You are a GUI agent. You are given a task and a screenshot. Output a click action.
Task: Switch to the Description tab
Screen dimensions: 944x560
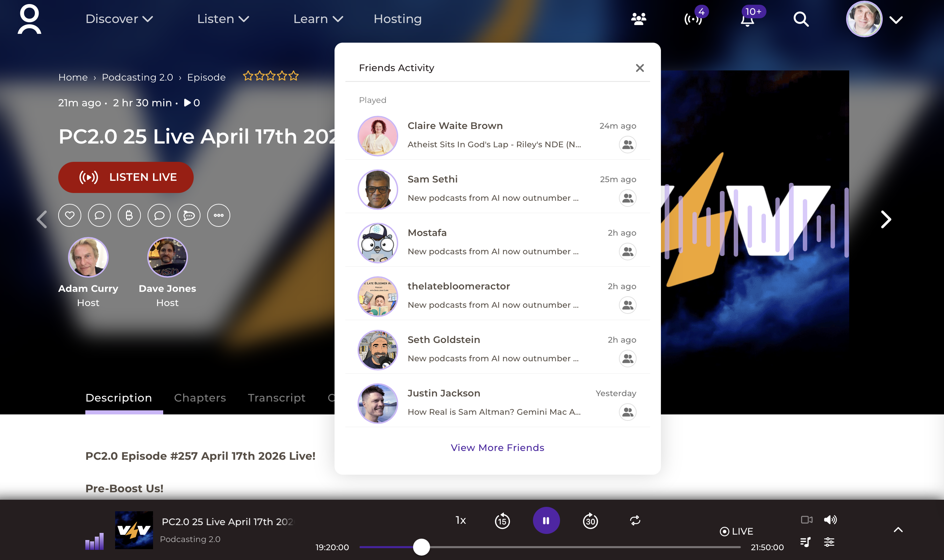pyautogui.click(x=119, y=398)
